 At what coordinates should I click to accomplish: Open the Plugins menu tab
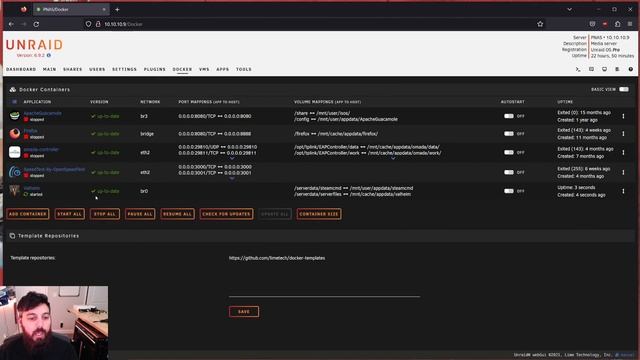(x=155, y=69)
